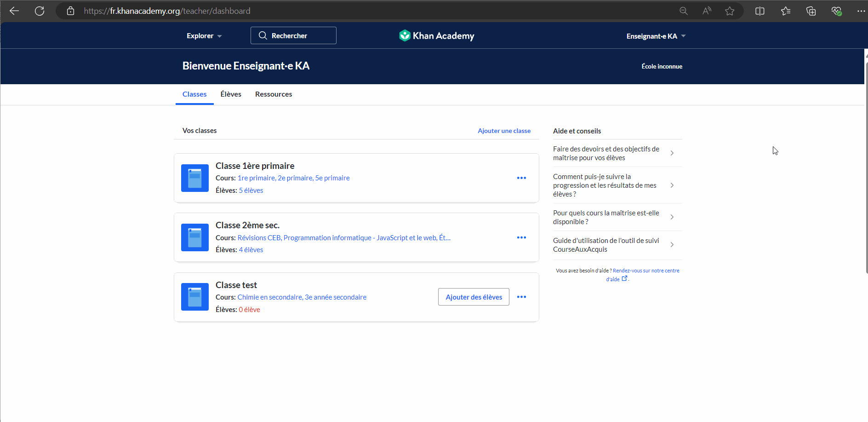Open Chimie en secondaire course link

click(270, 297)
